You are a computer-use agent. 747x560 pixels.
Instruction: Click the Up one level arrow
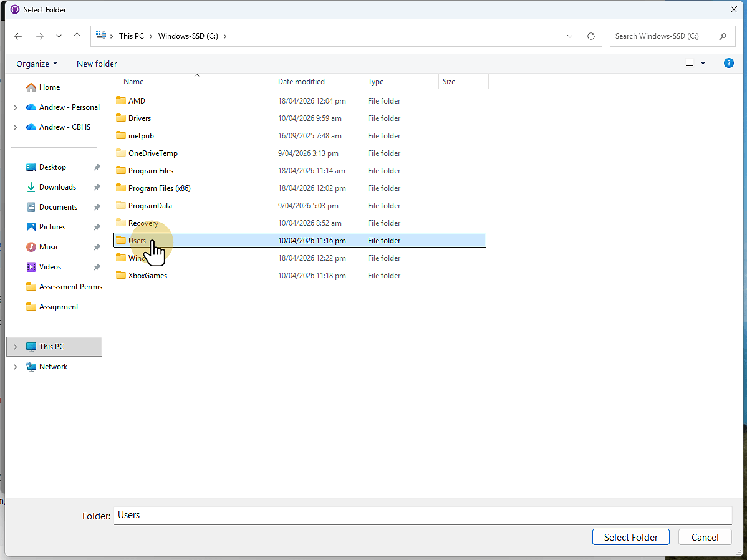coord(77,36)
